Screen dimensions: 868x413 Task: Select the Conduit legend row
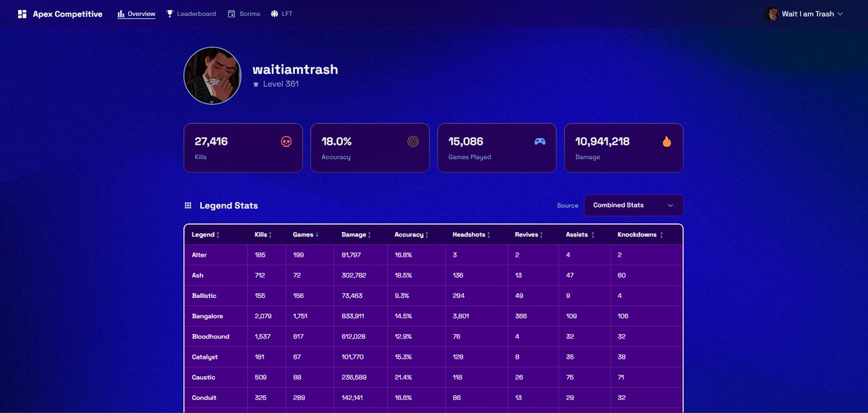(433, 397)
